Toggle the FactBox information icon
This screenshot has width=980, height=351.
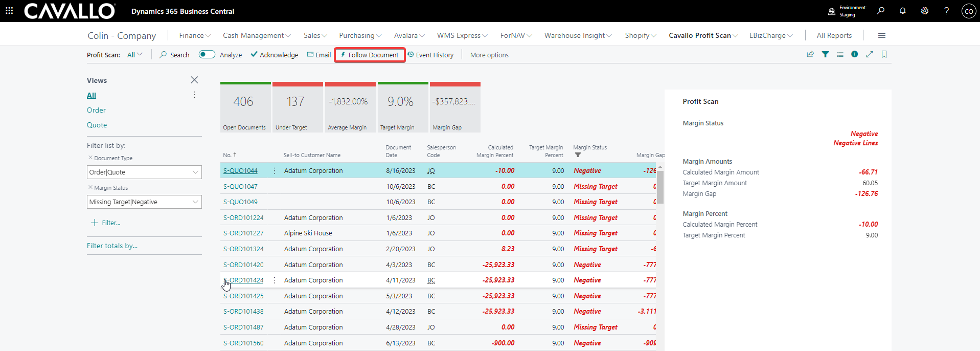click(854, 54)
